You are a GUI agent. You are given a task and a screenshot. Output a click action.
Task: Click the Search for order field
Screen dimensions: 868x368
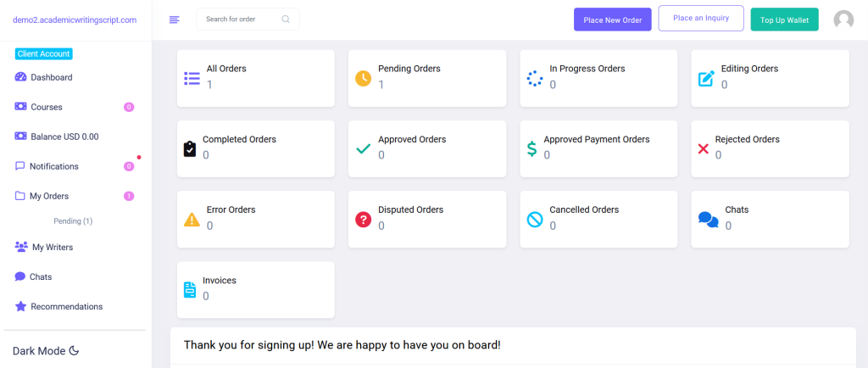coord(240,19)
